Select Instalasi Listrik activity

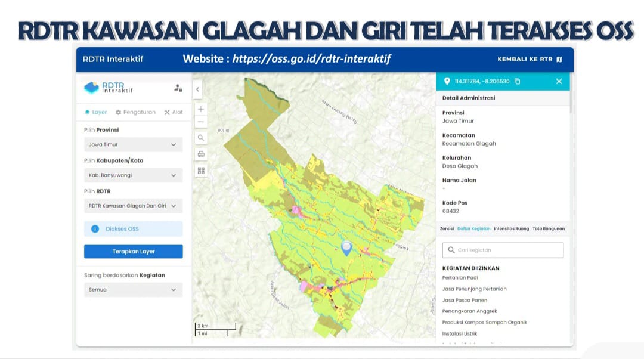tap(460, 333)
